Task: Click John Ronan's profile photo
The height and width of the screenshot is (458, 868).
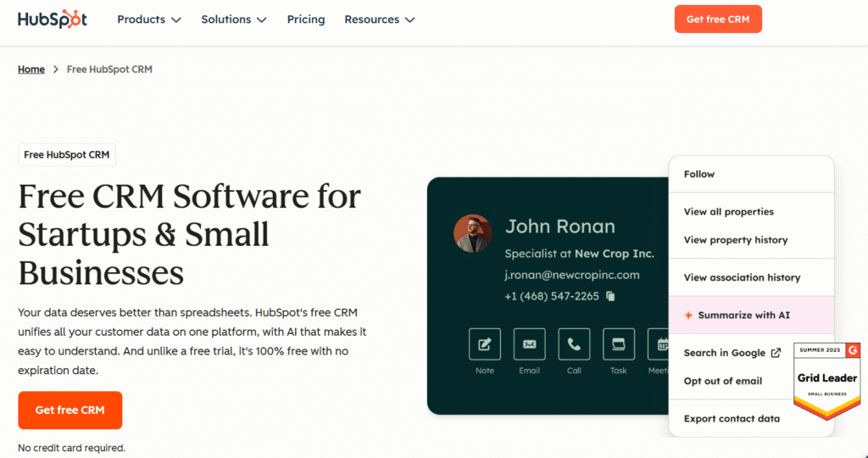Action: [x=473, y=233]
